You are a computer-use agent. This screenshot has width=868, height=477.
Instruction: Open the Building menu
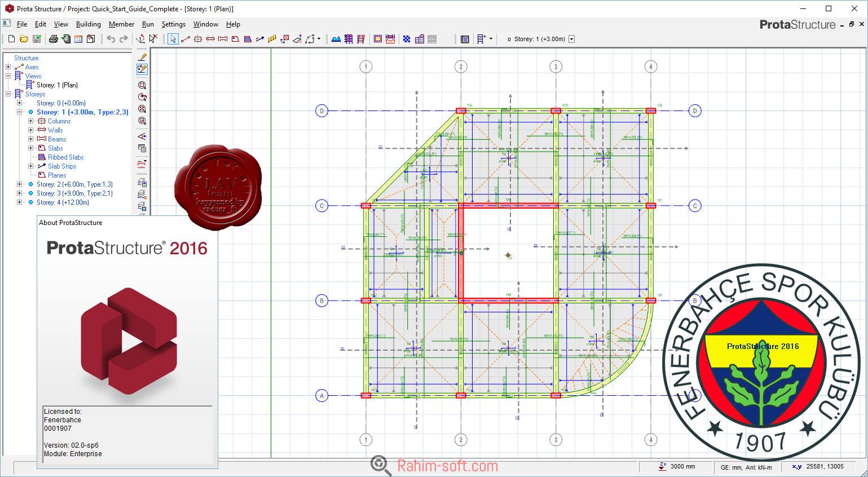(x=88, y=24)
